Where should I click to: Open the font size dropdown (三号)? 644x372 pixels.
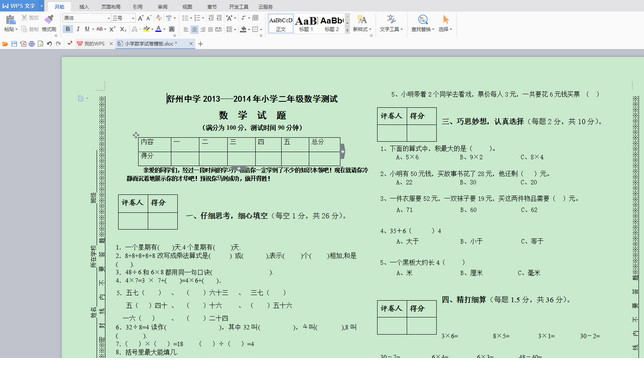click(133, 18)
